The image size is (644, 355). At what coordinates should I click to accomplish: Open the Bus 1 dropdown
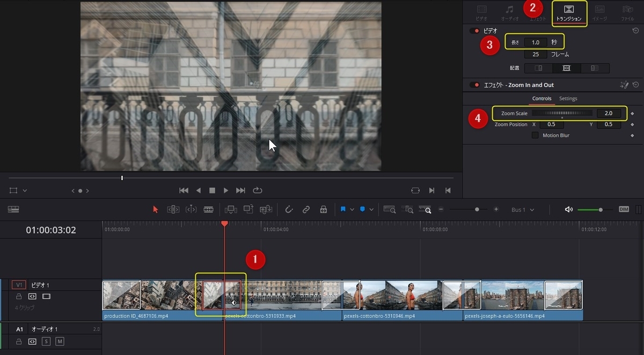pyautogui.click(x=523, y=210)
